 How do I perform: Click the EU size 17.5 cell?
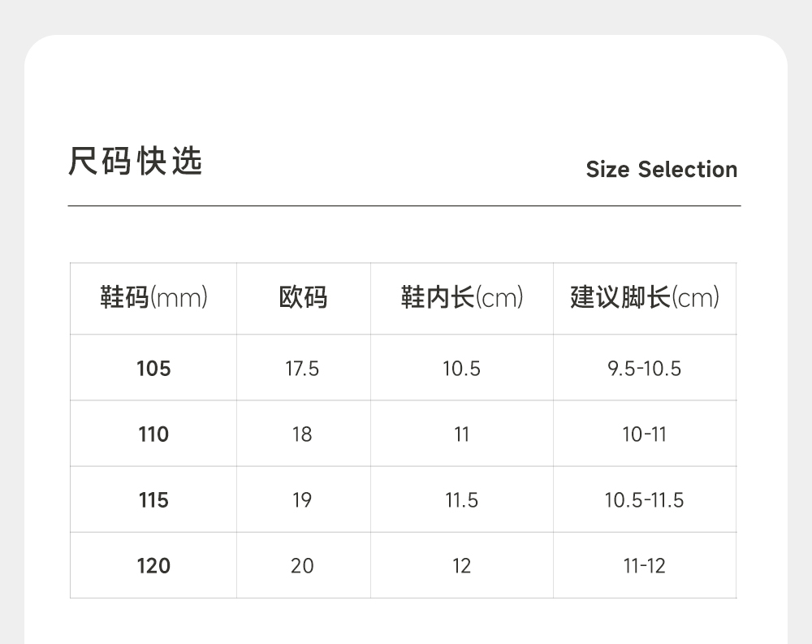pyautogui.click(x=302, y=369)
